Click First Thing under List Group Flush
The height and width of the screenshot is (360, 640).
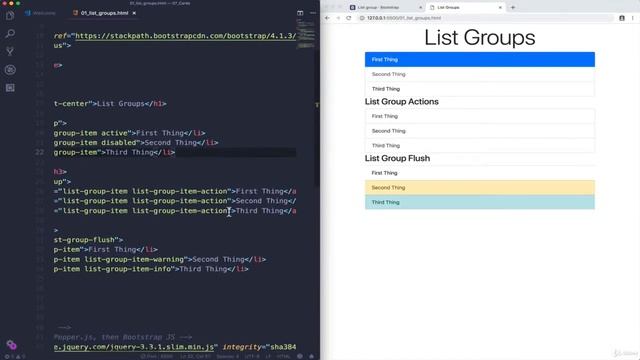coord(480,173)
